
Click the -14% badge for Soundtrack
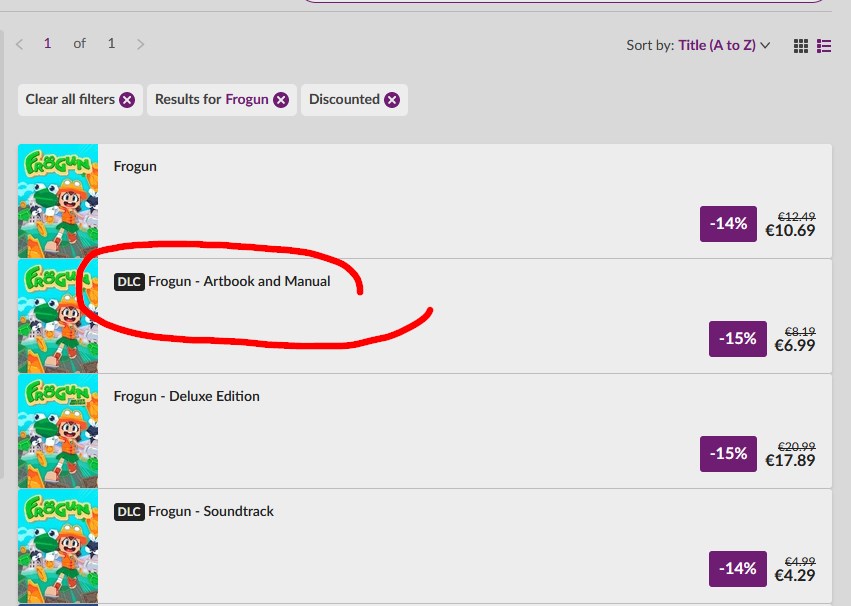tap(738, 569)
